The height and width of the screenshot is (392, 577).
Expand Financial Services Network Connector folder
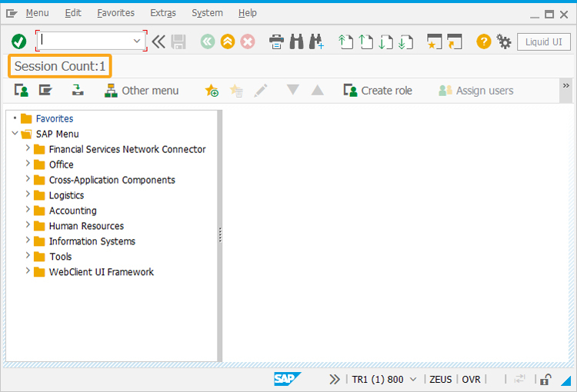point(28,148)
